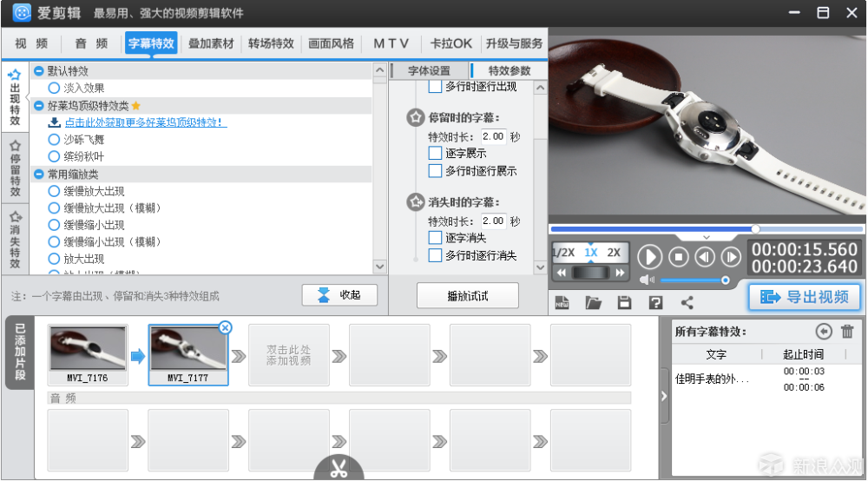Step forward one frame in preview
Image resolution: width=868 pixels, height=481 pixels.
tap(731, 257)
